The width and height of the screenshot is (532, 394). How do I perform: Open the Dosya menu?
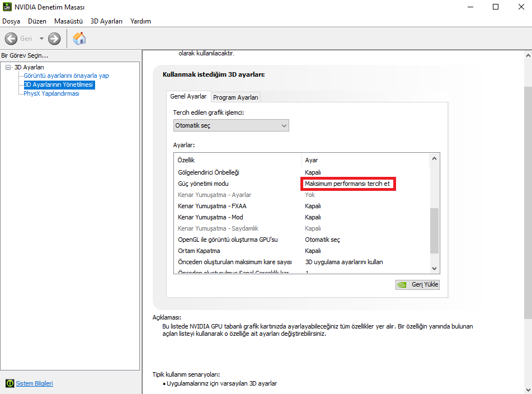click(x=11, y=21)
